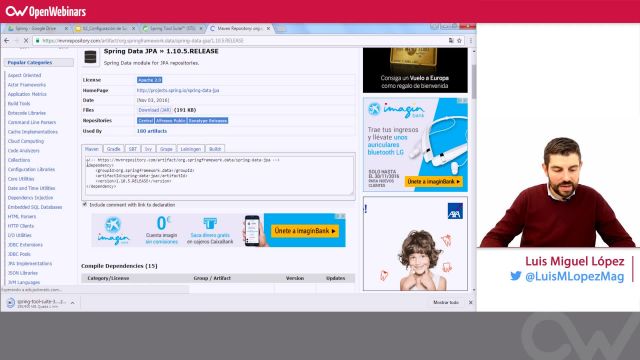Viewport: 640px width, 360px height.
Task: Open Actor Frameworks category
Action: [x=27, y=85]
